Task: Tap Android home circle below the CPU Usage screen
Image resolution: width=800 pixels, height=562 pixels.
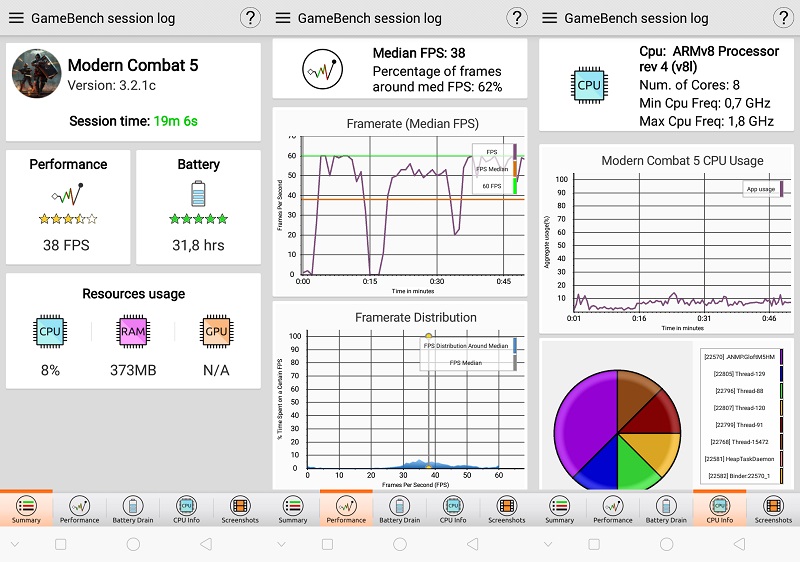Action: click(x=666, y=544)
